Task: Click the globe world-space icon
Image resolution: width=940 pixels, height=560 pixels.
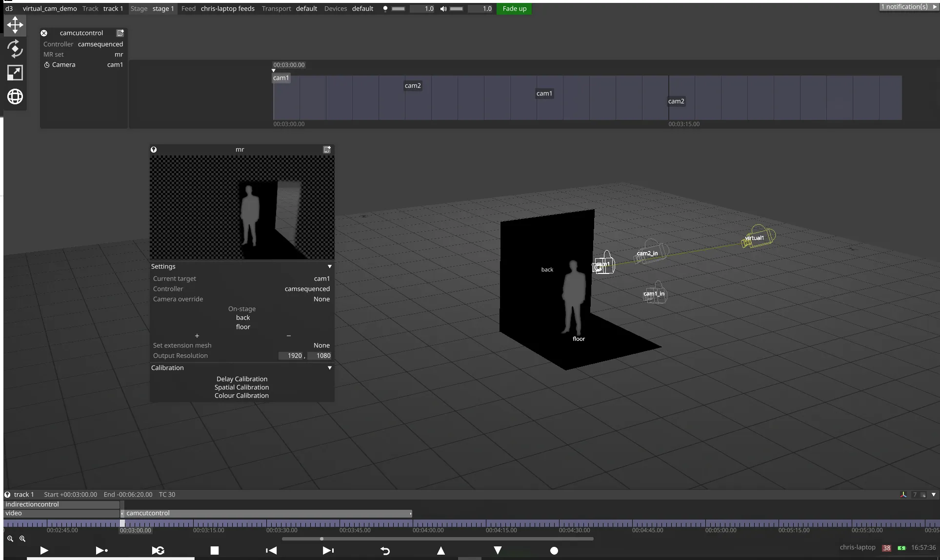Action: pyautogui.click(x=15, y=97)
